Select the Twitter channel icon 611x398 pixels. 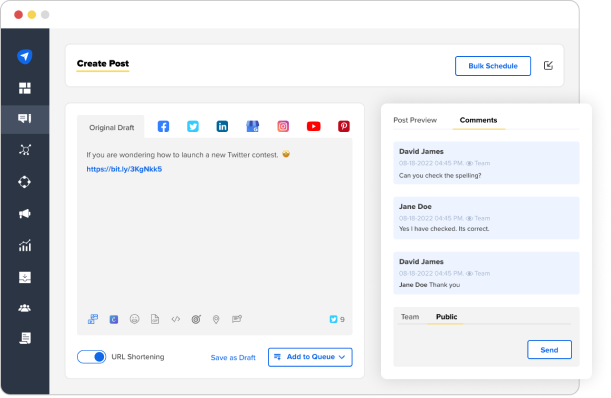click(193, 126)
